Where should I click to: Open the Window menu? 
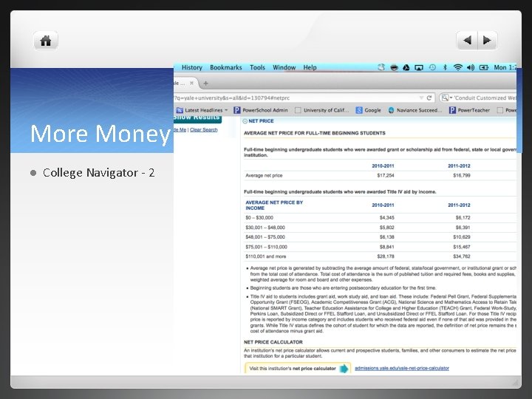coord(284,67)
